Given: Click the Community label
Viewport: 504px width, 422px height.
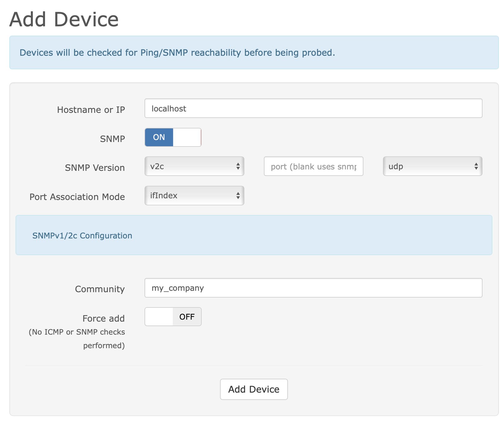Looking at the screenshot, I should 100,289.
